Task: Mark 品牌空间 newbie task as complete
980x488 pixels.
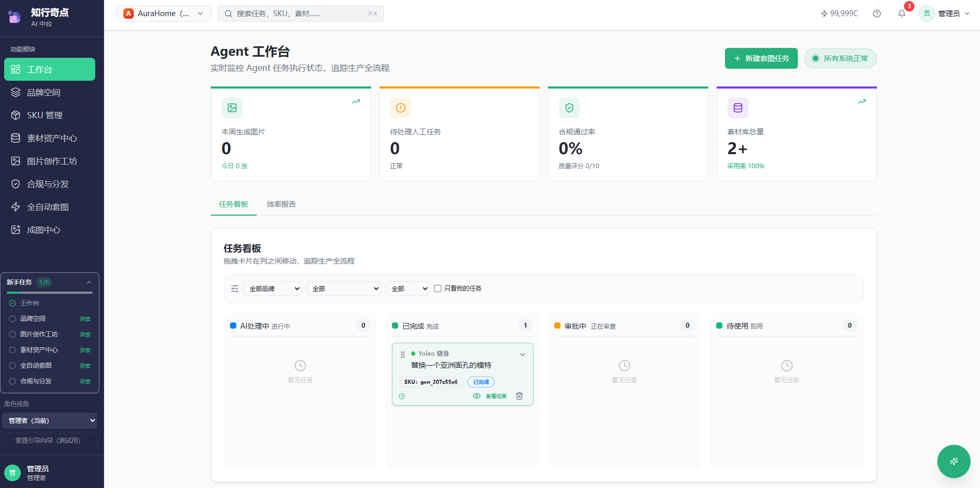Action: tap(12, 319)
